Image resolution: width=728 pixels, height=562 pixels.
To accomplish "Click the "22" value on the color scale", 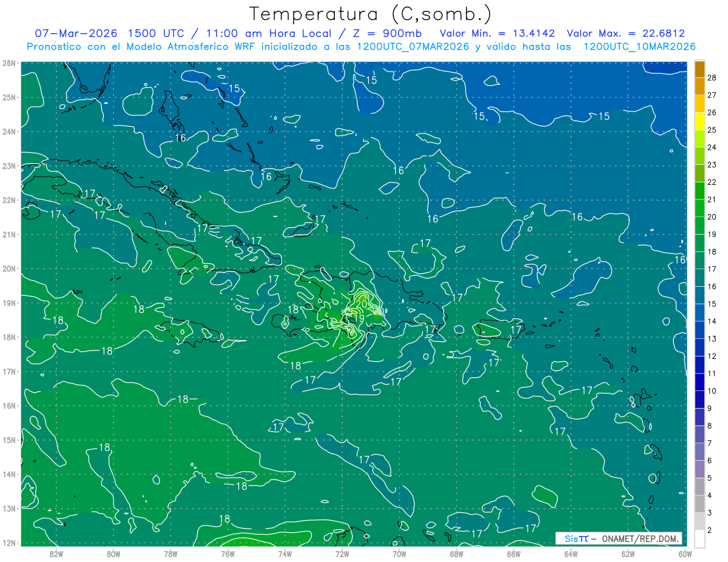I will click(x=712, y=182).
